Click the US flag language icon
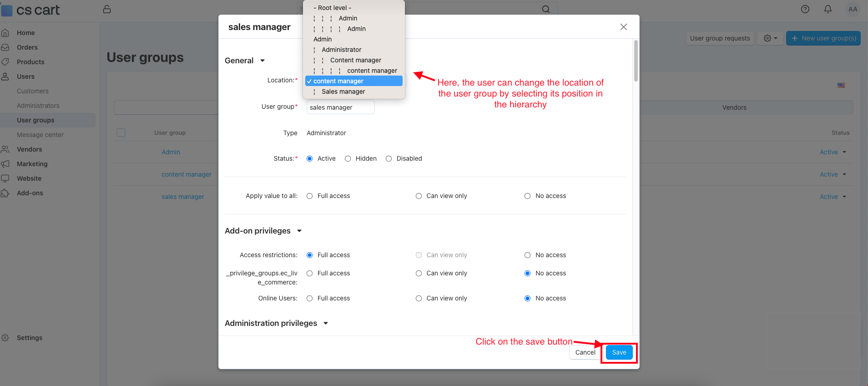The height and width of the screenshot is (386, 868). 841,85
